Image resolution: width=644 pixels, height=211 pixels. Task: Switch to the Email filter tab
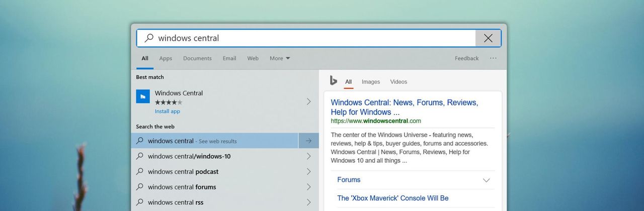(229, 58)
